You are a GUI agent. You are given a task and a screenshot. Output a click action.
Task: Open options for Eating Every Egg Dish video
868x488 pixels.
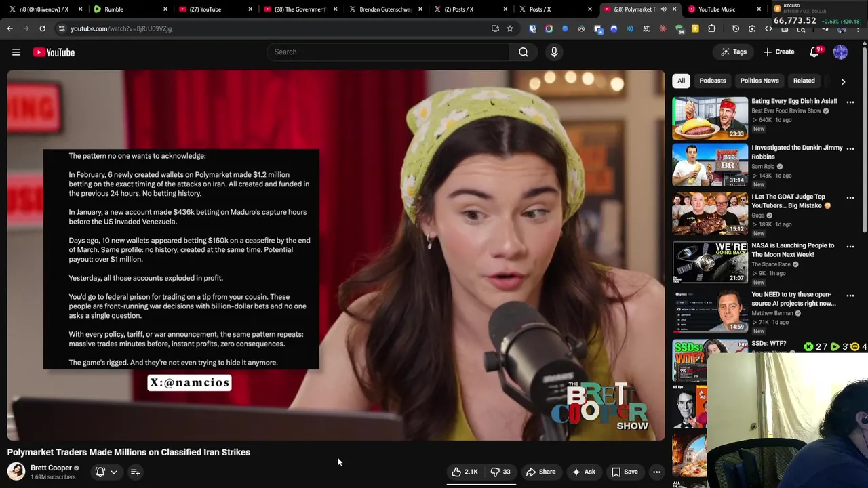tap(850, 102)
